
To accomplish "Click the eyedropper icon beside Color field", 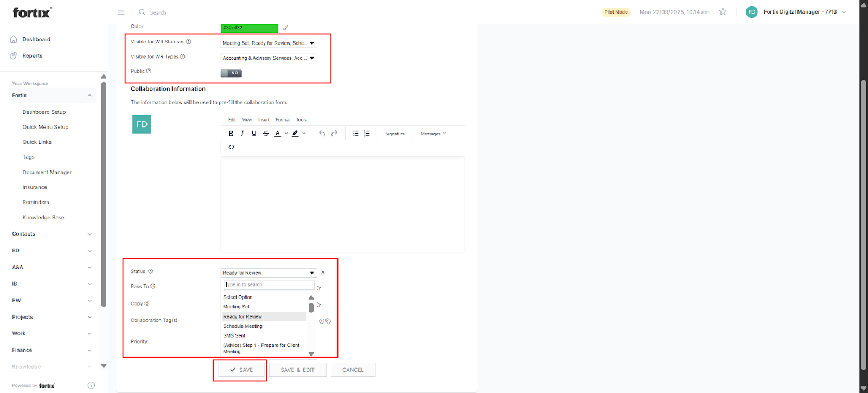I will click(286, 28).
